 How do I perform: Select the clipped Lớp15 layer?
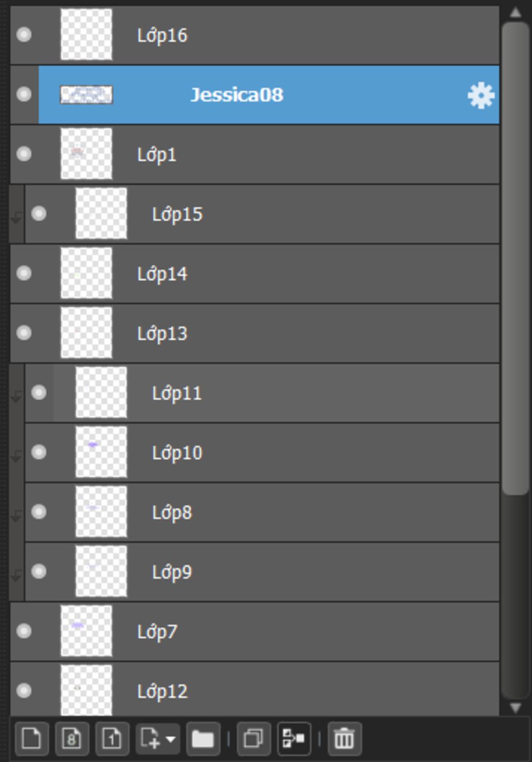coord(262,214)
